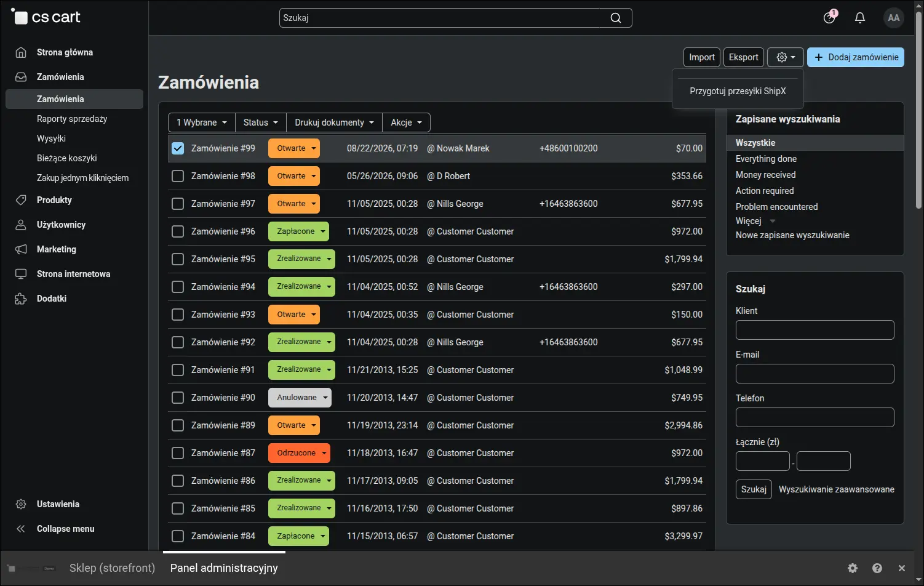Open notifications bell icon

860,18
